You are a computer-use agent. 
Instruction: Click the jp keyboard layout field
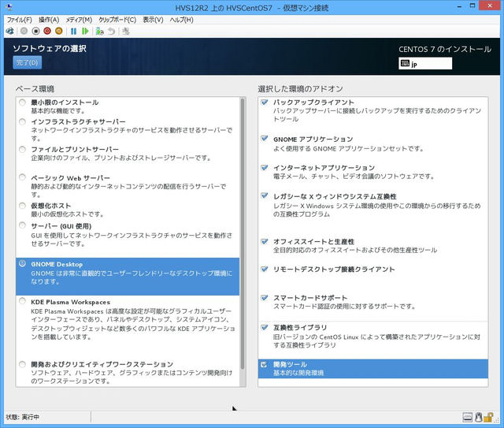(x=425, y=63)
